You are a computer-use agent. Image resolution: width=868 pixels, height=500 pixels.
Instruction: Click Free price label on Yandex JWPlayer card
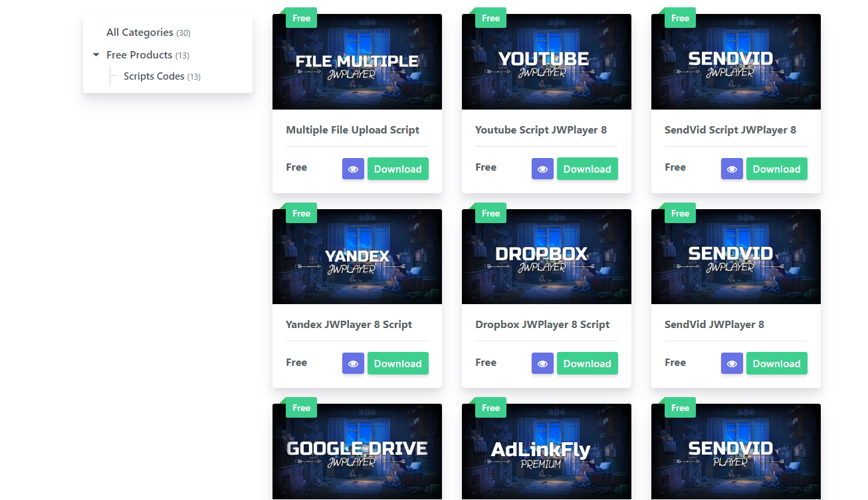pyautogui.click(x=296, y=363)
